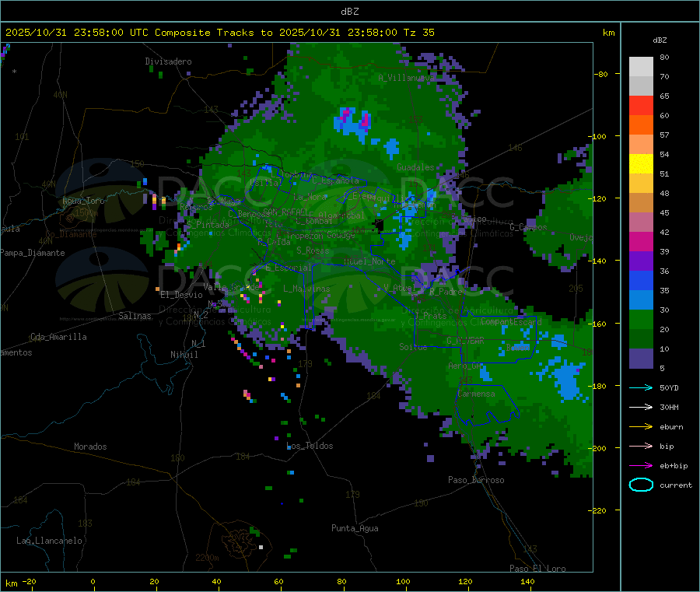700x592 pixels.
Task: Click the Nihuil map label
Action: click(184, 355)
